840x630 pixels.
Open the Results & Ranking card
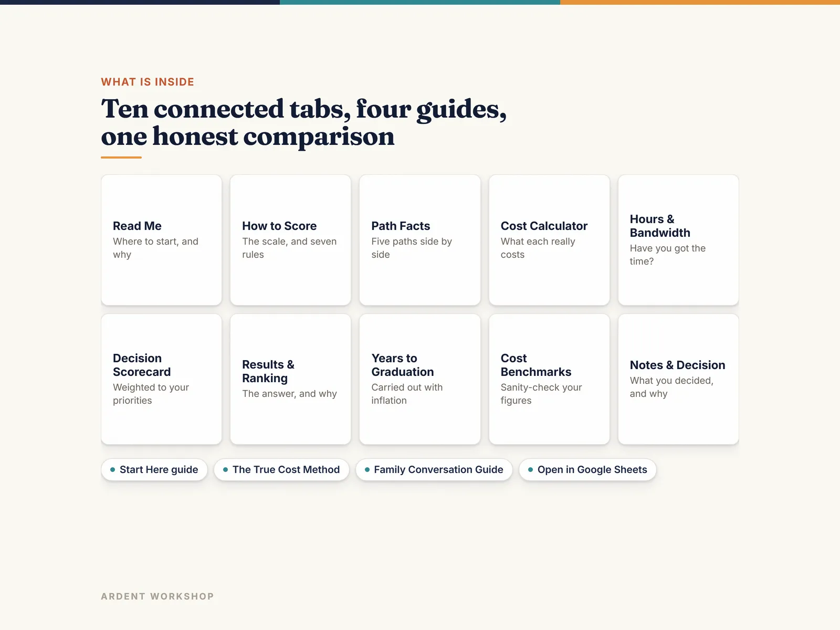click(x=290, y=379)
